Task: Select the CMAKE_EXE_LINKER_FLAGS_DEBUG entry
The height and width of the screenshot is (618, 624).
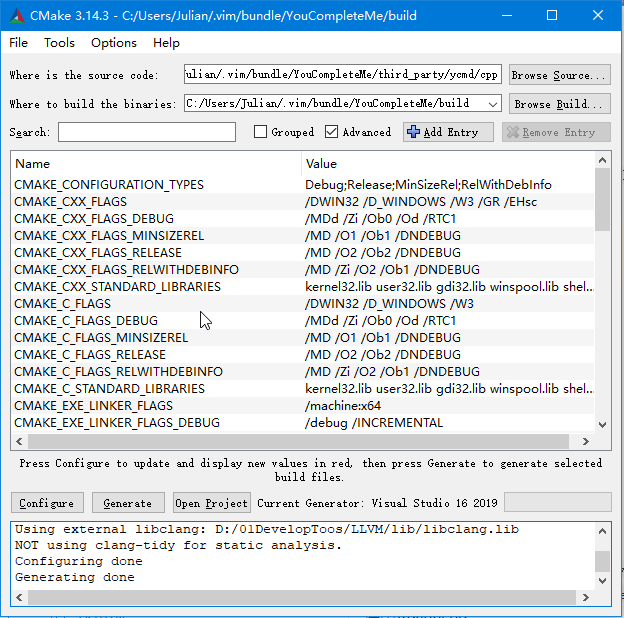Action: coord(117,423)
